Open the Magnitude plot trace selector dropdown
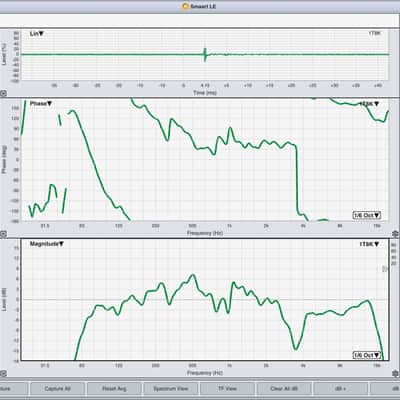The height and width of the screenshot is (400, 400). (x=369, y=244)
